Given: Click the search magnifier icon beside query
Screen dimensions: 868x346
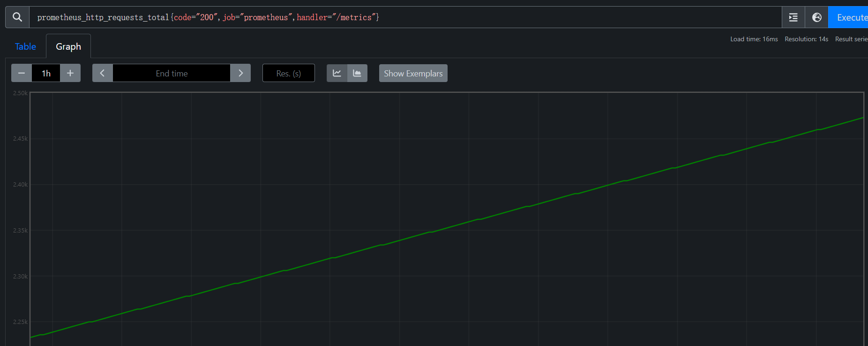Looking at the screenshot, I should click(17, 17).
